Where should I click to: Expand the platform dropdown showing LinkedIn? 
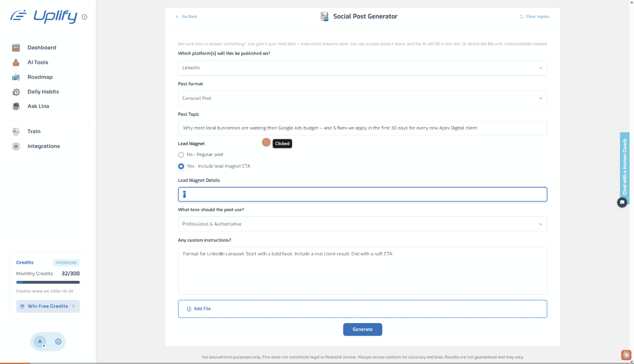click(362, 68)
